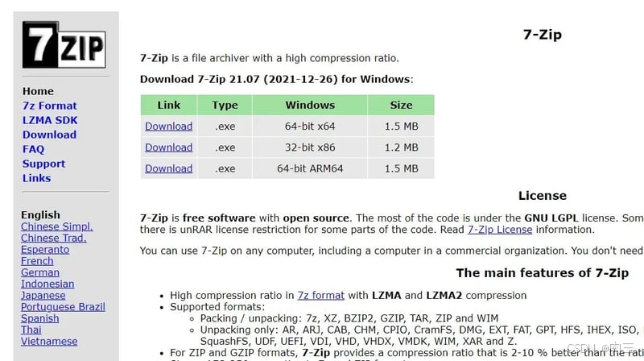The width and height of the screenshot is (644, 361).
Task: Click The main features of 7-Zip heading
Action: click(x=542, y=273)
